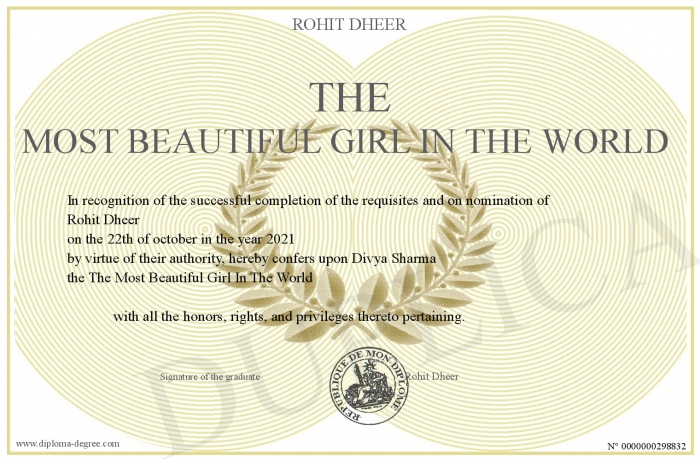Open the www.diploma-degree.com link
This screenshot has height=460, width=700.
68,444
